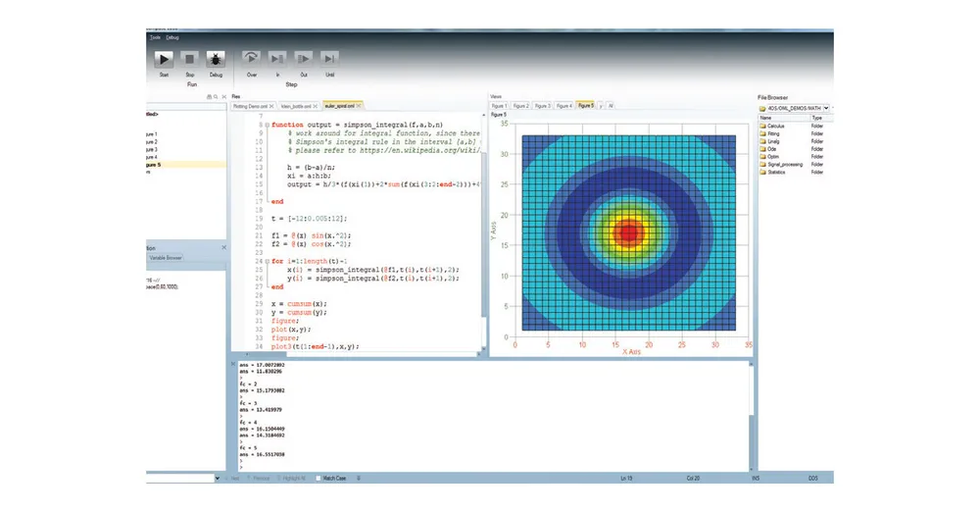The width and height of the screenshot is (980, 513).
Task: Open the Tools menu
Action: (x=155, y=37)
